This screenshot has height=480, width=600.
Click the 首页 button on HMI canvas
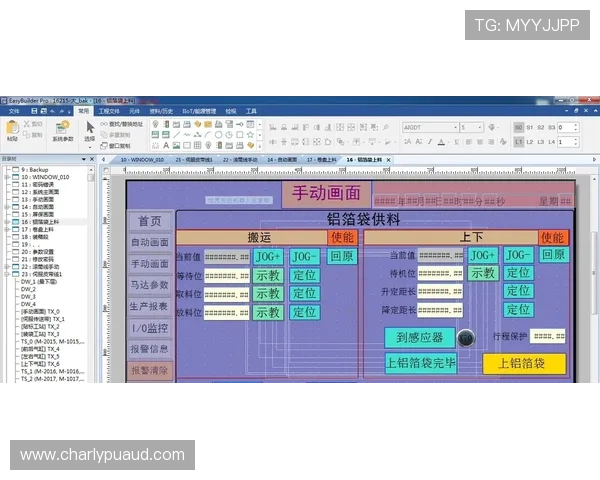point(150,221)
